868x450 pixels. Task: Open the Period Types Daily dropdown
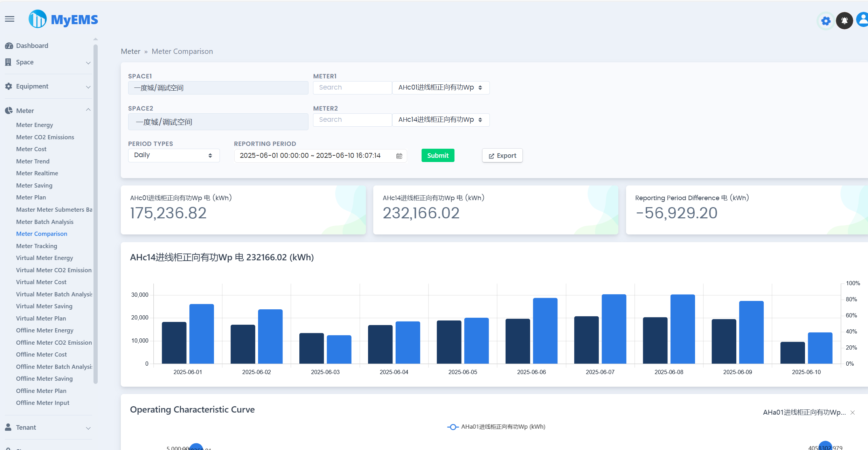click(x=174, y=155)
